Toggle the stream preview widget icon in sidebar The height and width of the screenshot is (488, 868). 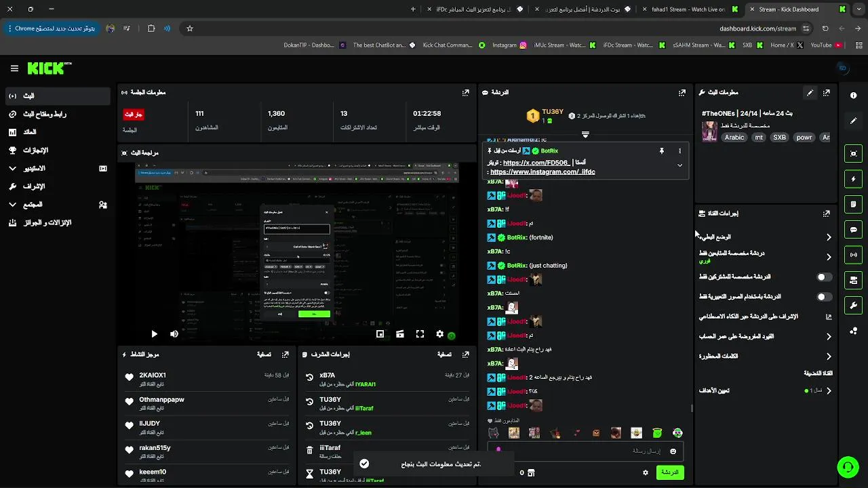coord(854,154)
